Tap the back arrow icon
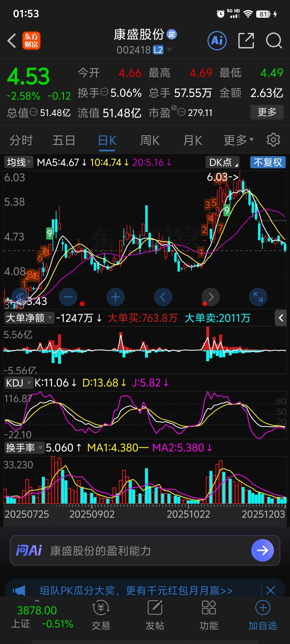 (12, 41)
